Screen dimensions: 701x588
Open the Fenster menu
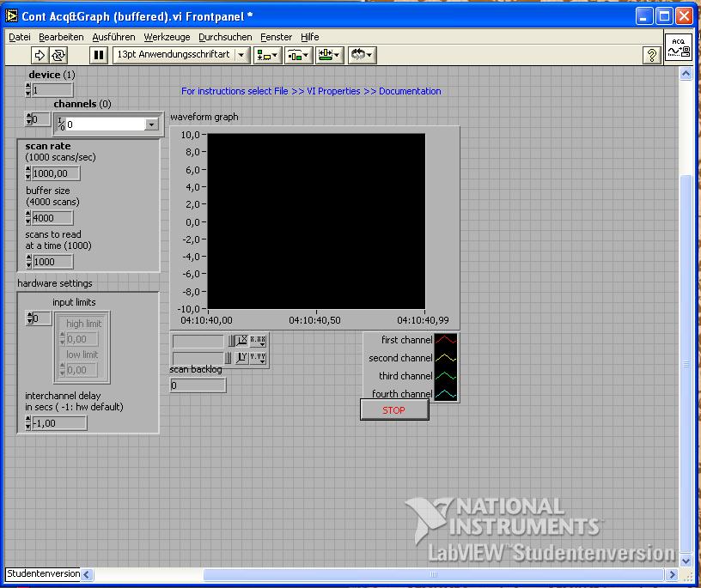coord(277,37)
